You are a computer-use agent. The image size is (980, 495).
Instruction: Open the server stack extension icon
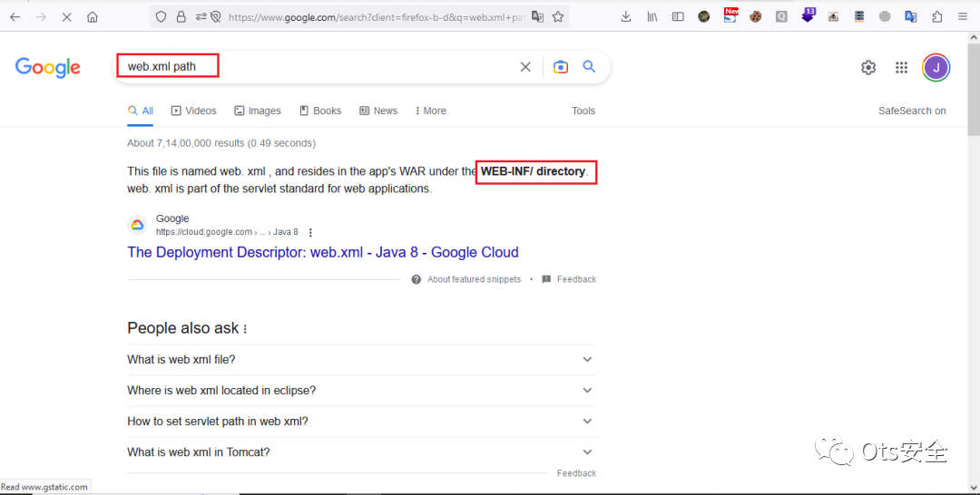(859, 17)
